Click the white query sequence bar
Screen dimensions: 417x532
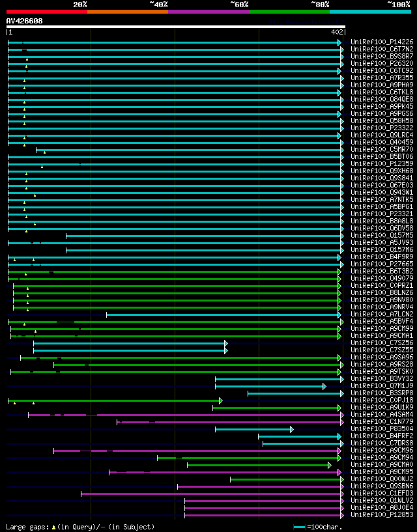(x=176, y=27)
